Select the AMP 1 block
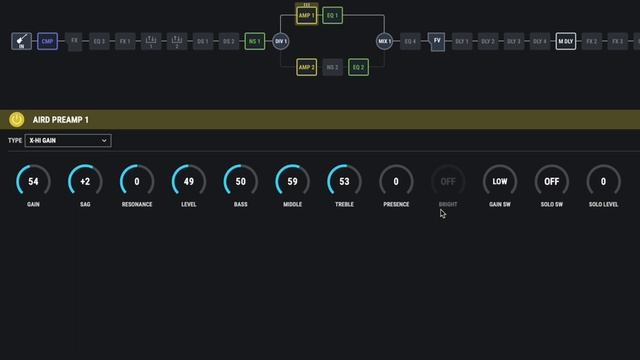The image size is (640, 360). point(307,16)
